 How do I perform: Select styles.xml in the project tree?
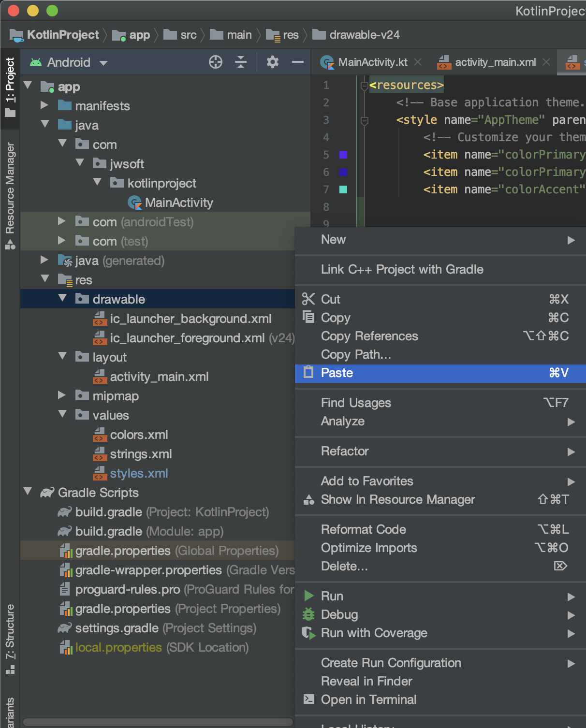pos(139,473)
